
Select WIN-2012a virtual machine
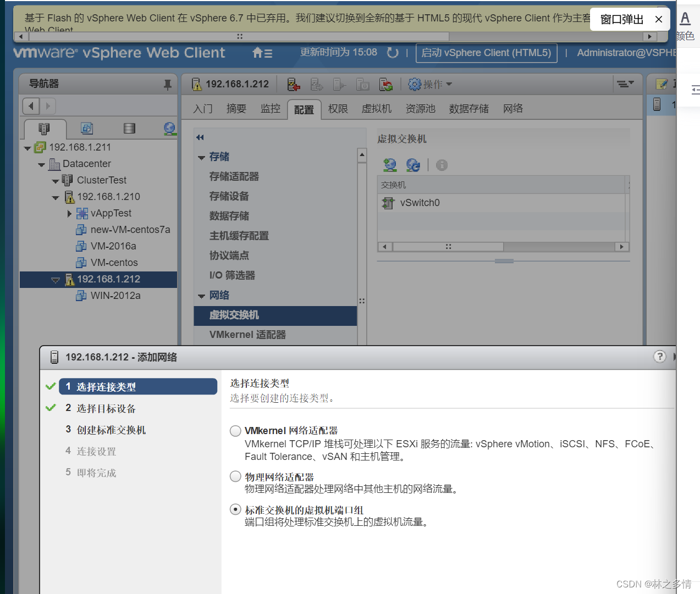115,296
